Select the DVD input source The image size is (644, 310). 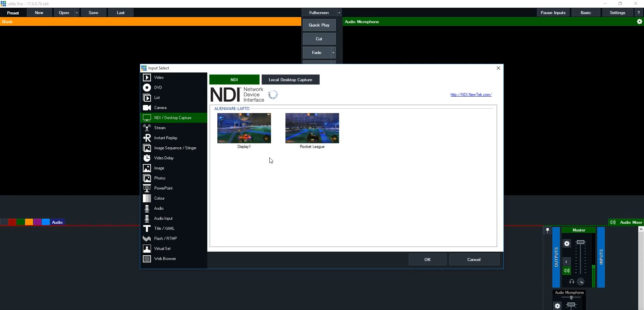coord(158,87)
